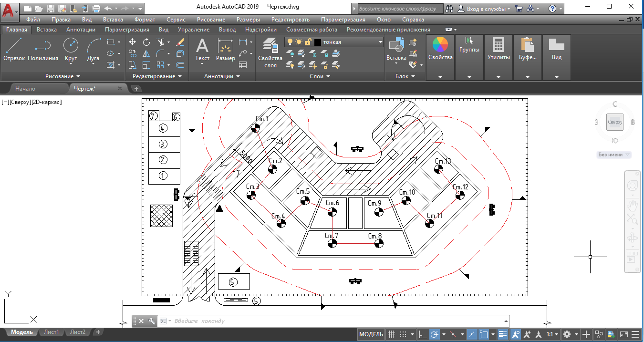Select the Отрезок line tool
The image size is (644, 342).
tap(14, 49)
